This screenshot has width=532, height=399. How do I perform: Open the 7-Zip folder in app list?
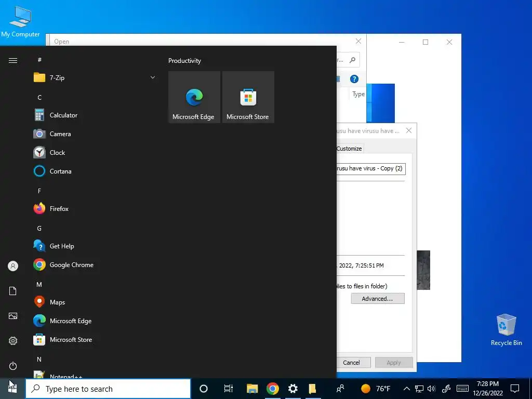tap(95, 78)
